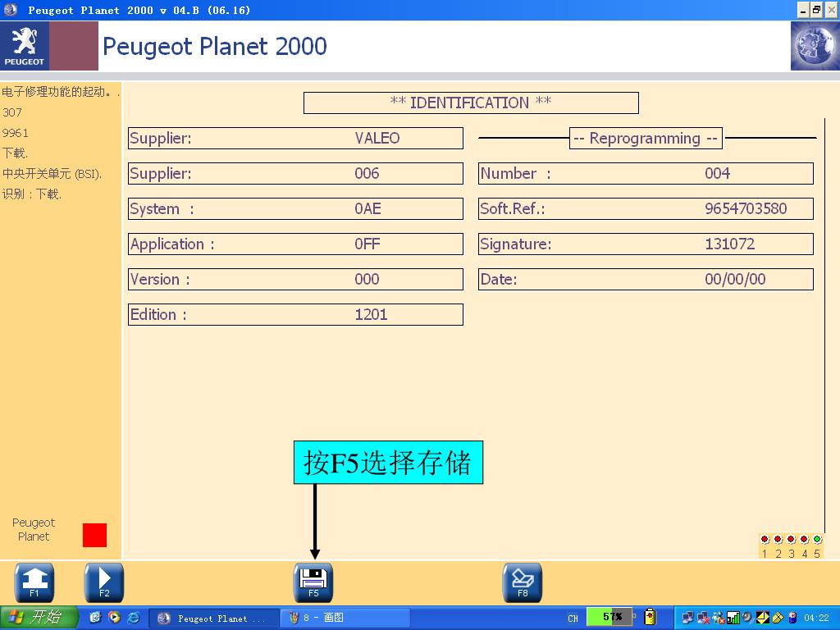Click the 57% battery meter
The width and height of the screenshot is (840, 630).
pyautogui.click(x=609, y=617)
